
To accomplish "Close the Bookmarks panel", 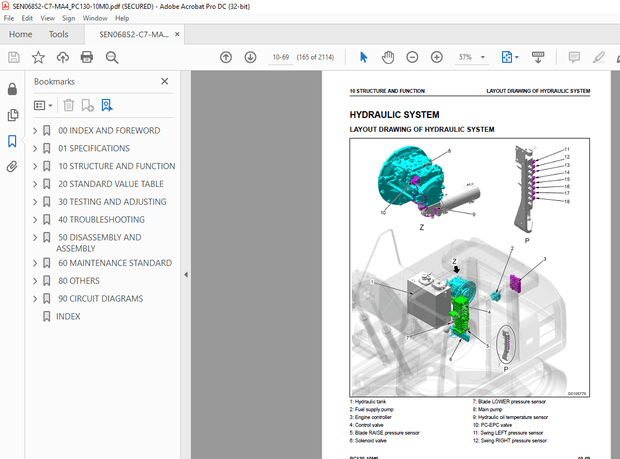I will point(165,81).
